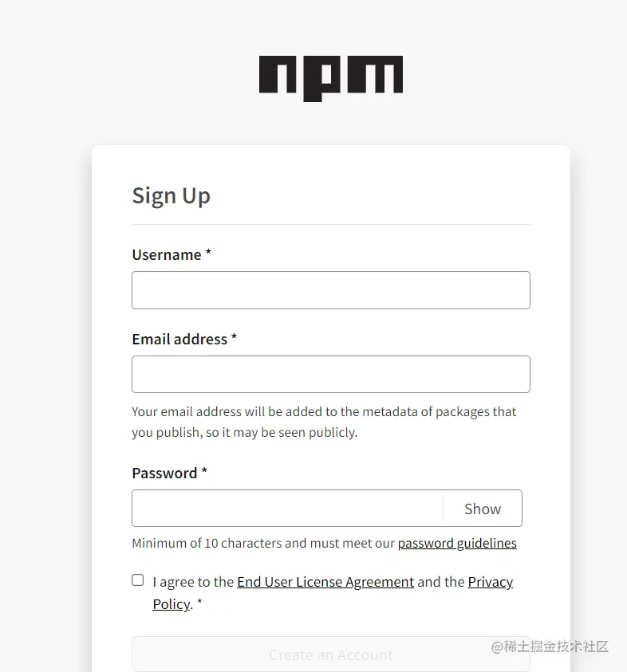Open the Privacy Policy link
The width and height of the screenshot is (627, 672).
click(x=490, y=582)
